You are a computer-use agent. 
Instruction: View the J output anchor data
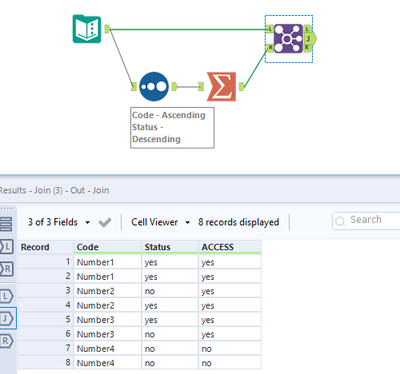(6, 319)
